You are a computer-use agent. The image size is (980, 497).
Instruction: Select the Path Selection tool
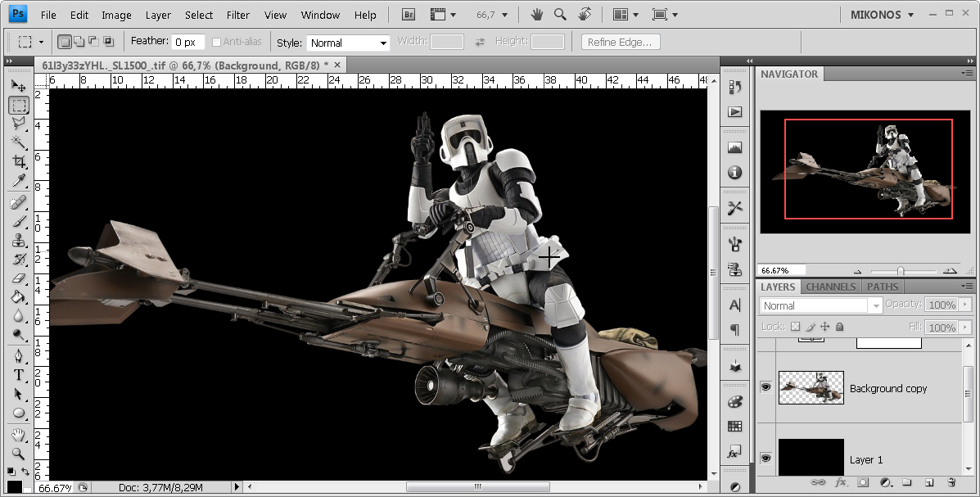(19, 394)
